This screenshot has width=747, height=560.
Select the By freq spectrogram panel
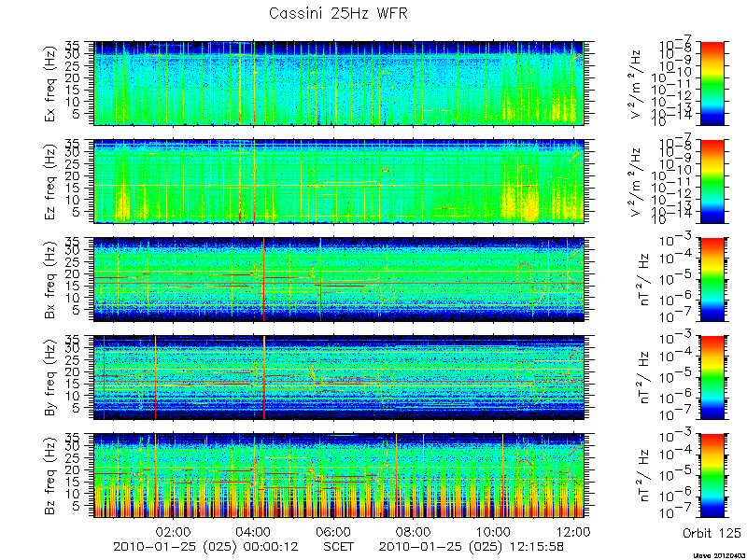[x=339, y=377]
